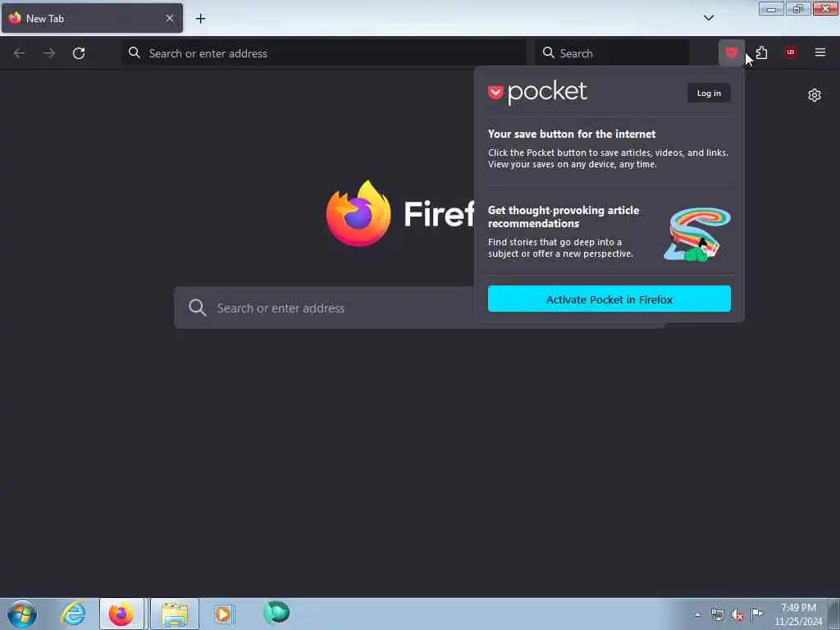
Task: Click the Firefox taskbar button
Action: (121, 614)
